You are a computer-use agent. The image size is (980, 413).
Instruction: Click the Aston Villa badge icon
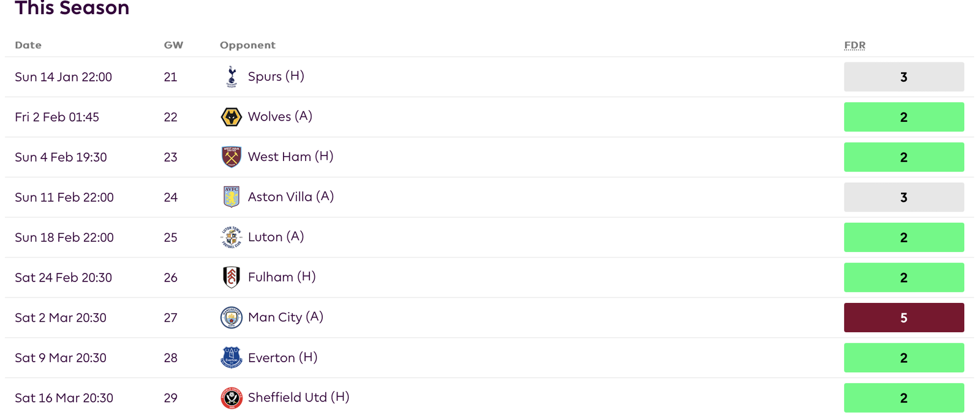(x=231, y=197)
